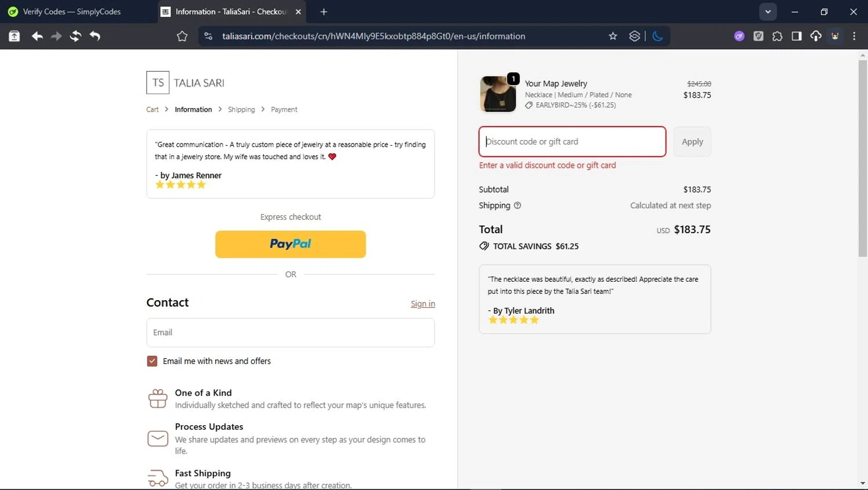Click the TS Talia Sari logo

point(185,83)
